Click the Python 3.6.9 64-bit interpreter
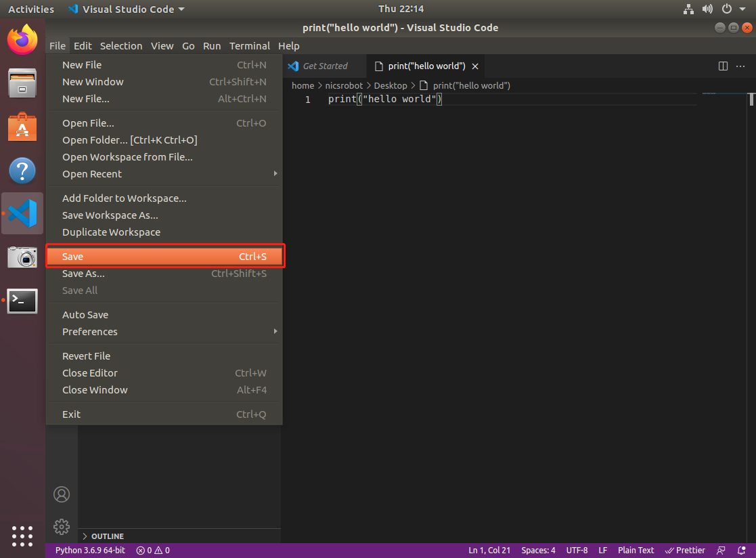 pyautogui.click(x=90, y=551)
